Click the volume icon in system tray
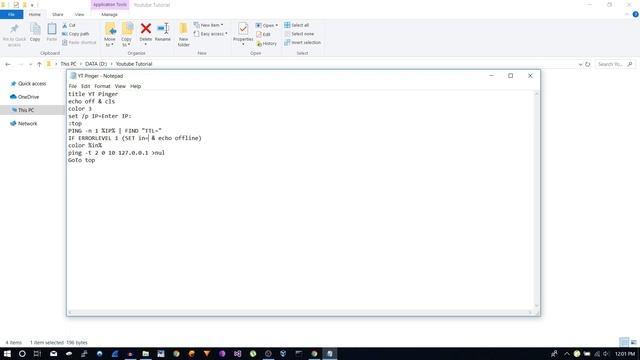 click(x=606, y=354)
